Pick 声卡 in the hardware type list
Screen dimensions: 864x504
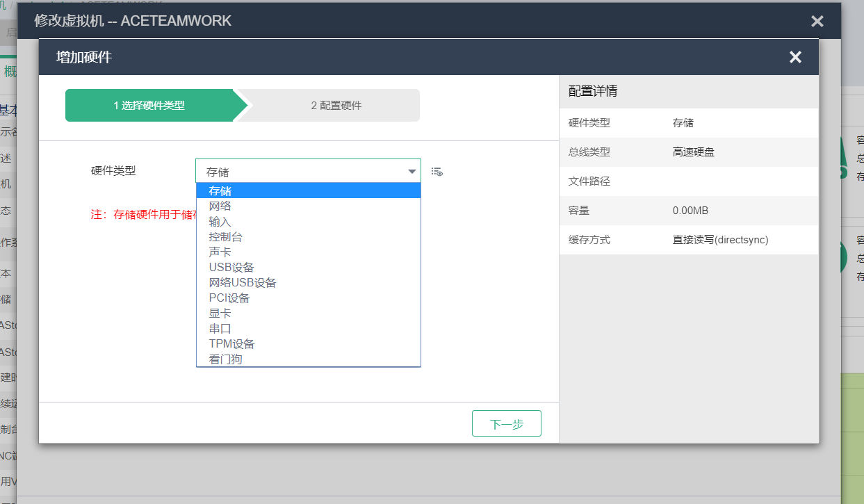point(309,252)
